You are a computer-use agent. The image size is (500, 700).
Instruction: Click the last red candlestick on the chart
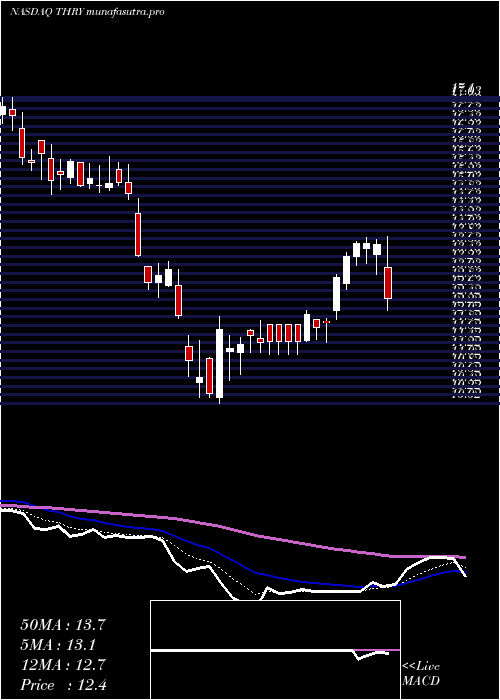(x=388, y=283)
